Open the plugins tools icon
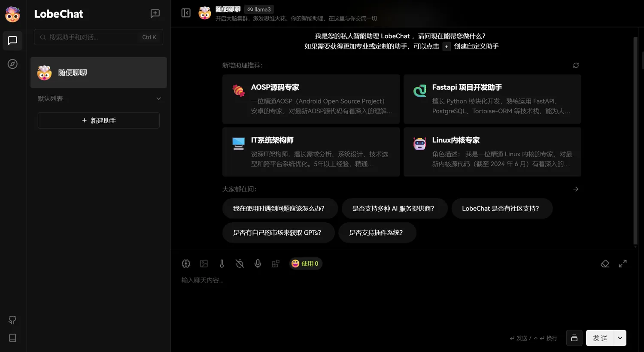 (x=276, y=264)
